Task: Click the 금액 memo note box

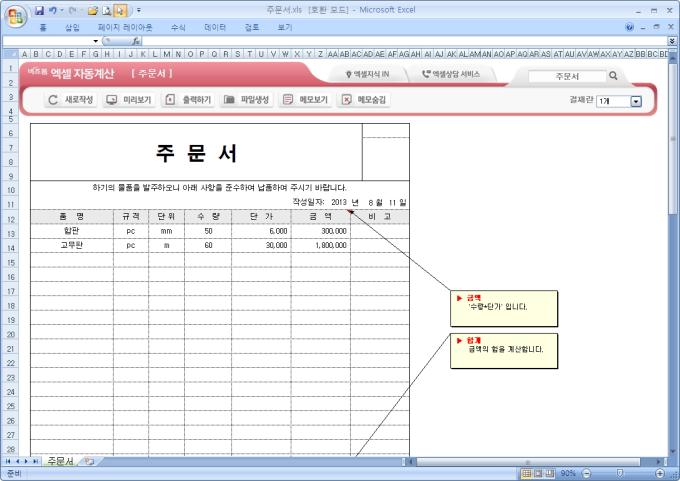Action: pos(504,308)
